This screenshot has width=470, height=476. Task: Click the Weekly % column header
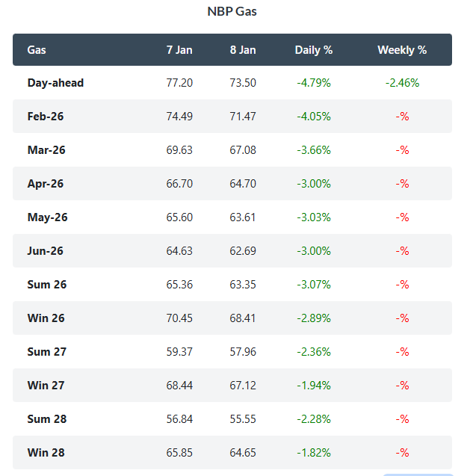point(402,50)
